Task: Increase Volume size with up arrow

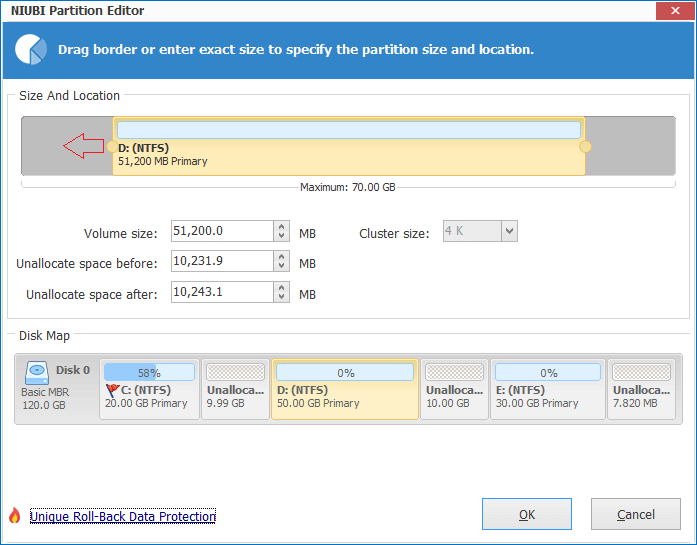Action: tap(281, 226)
